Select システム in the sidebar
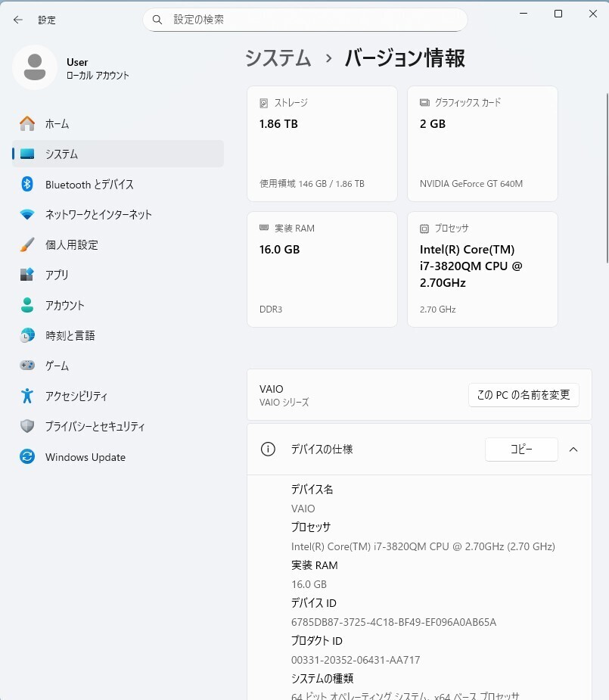Viewport: 609px width, 700px height. pos(118,154)
